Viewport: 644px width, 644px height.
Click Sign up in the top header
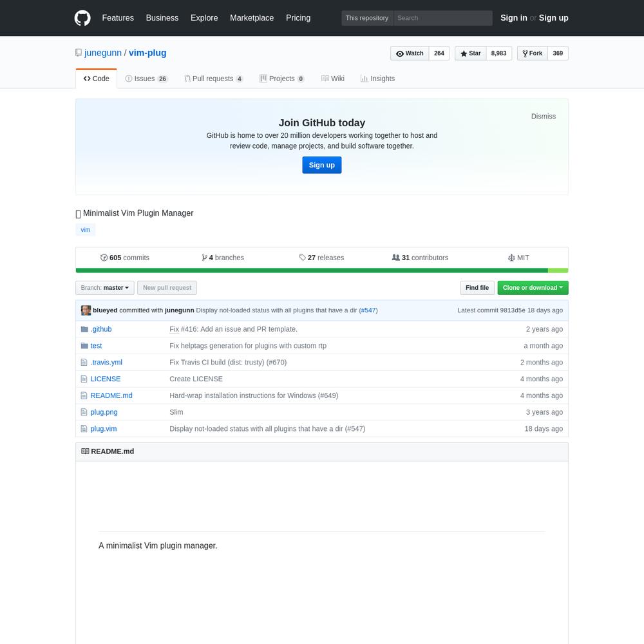(553, 18)
